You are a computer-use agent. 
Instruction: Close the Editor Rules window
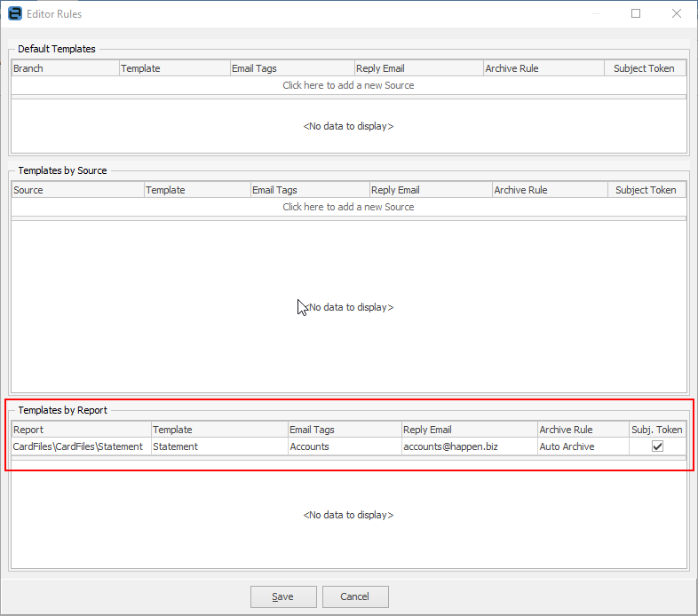(676, 14)
